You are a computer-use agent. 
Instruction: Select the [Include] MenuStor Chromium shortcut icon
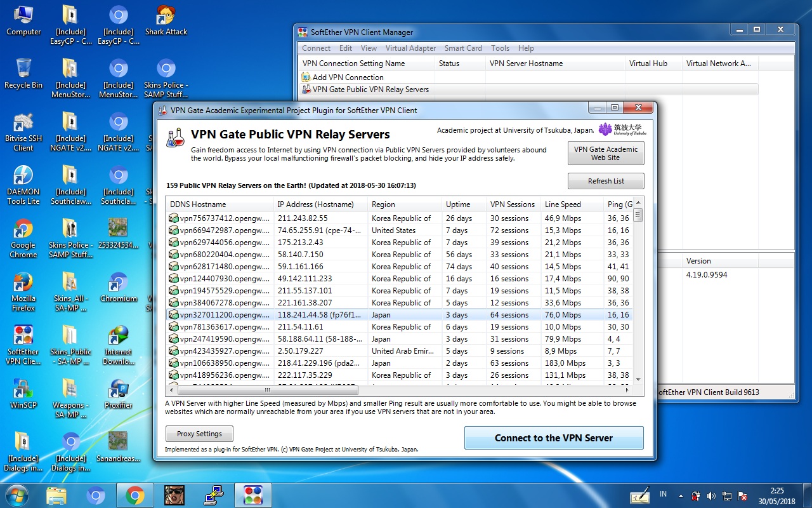point(119,79)
